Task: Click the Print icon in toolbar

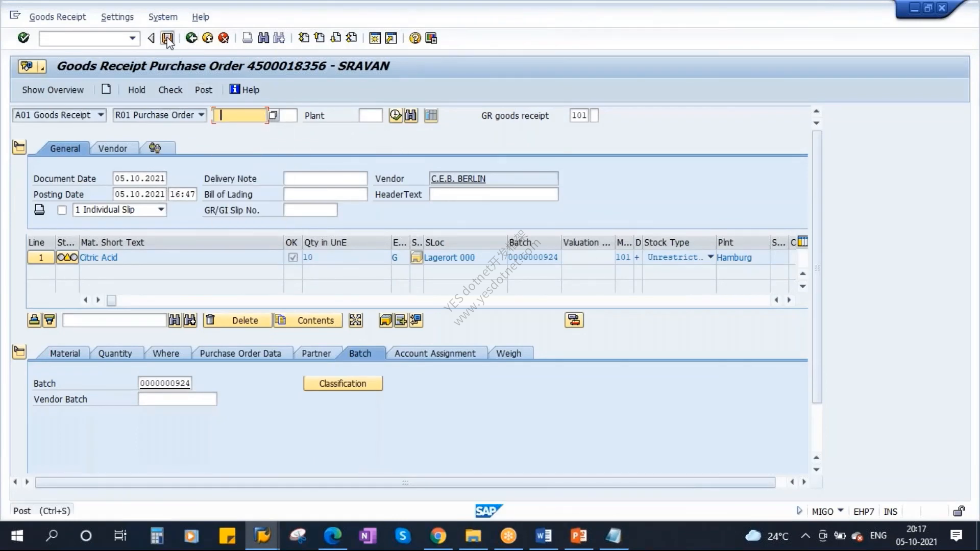Action: point(247,38)
